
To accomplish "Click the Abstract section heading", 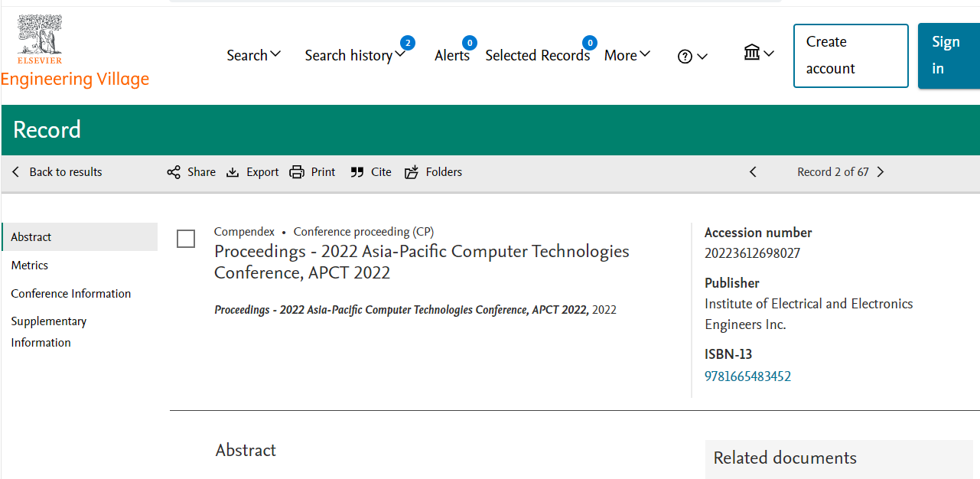I will 246,451.
